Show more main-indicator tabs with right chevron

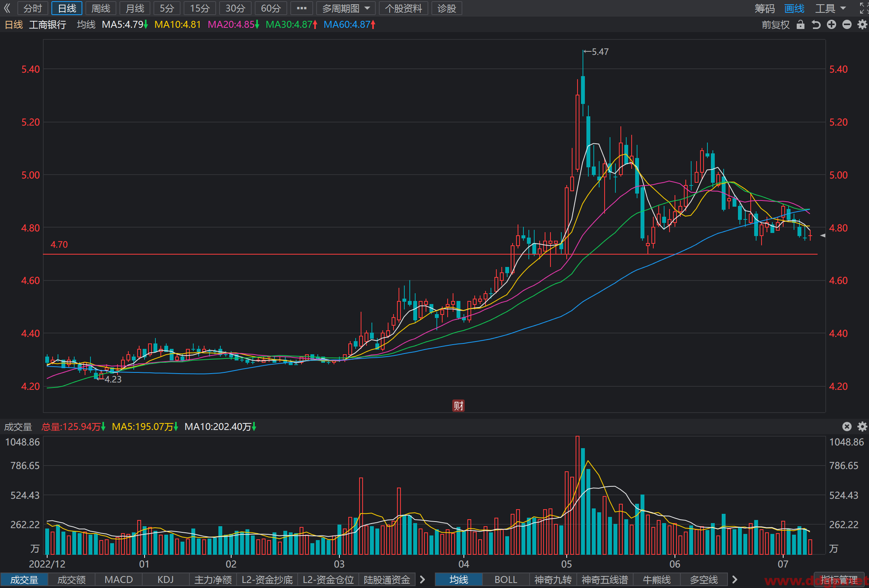tap(735, 580)
